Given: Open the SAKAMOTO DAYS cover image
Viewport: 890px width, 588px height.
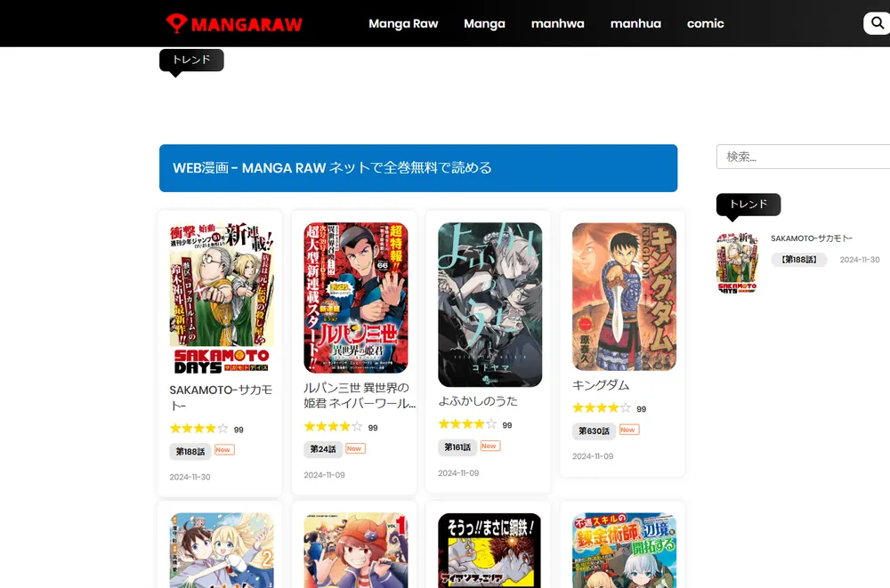Looking at the screenshot, I should (222, 299).
